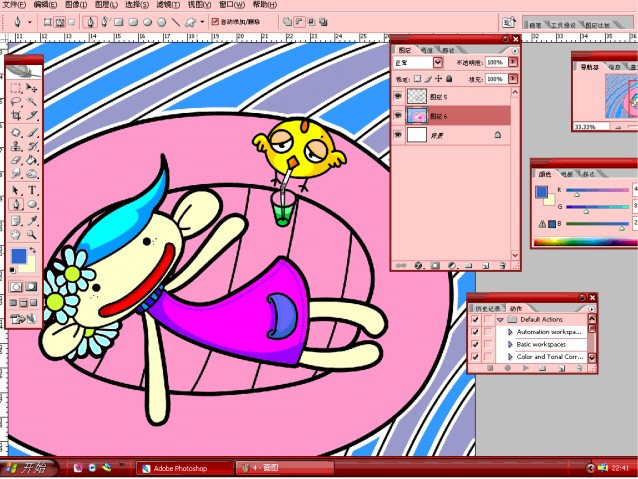The width and height of the screenshot is (638, 479).
Task: Select the Dodge tool
Action: [x=31, y=174]
